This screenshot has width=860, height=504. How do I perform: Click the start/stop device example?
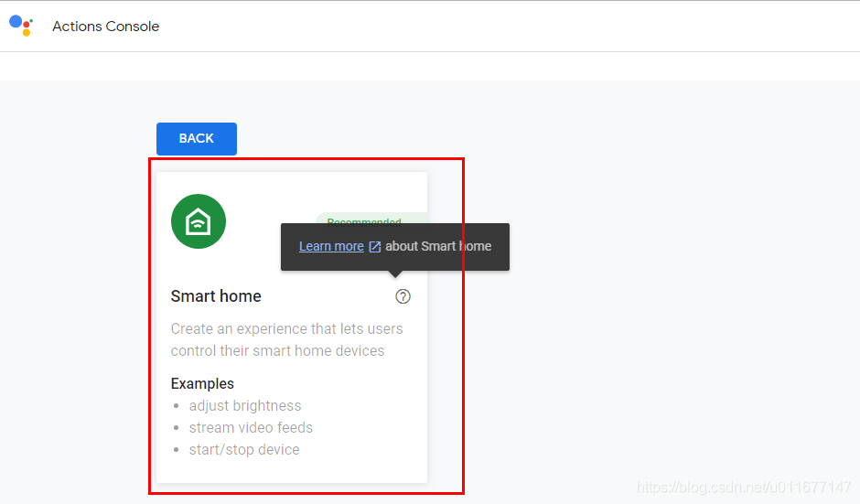pos(244,450)
